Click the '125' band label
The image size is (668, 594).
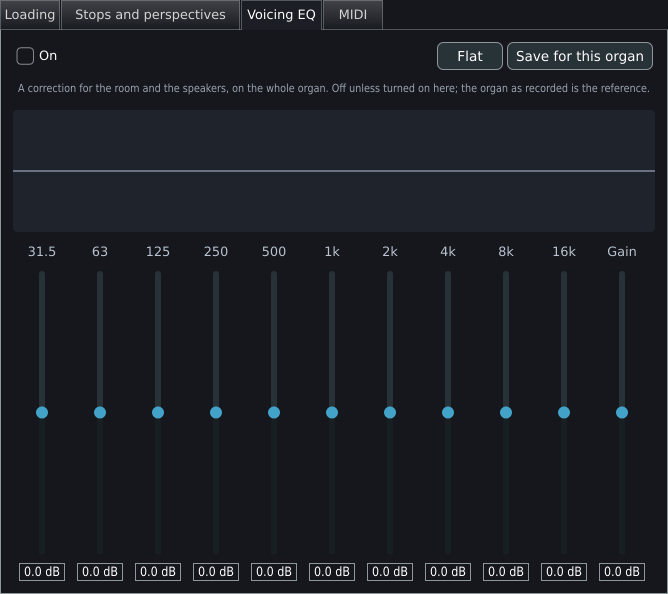[158, 251]
